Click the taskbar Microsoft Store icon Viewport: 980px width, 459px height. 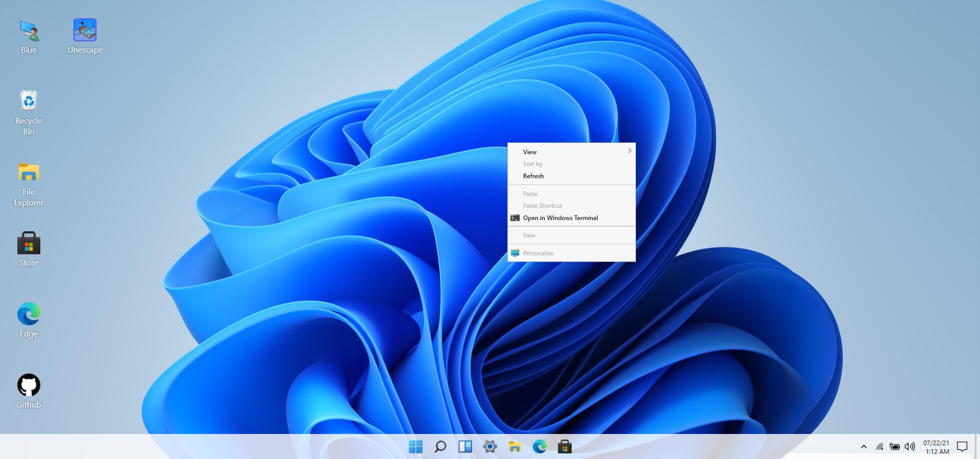565,447
